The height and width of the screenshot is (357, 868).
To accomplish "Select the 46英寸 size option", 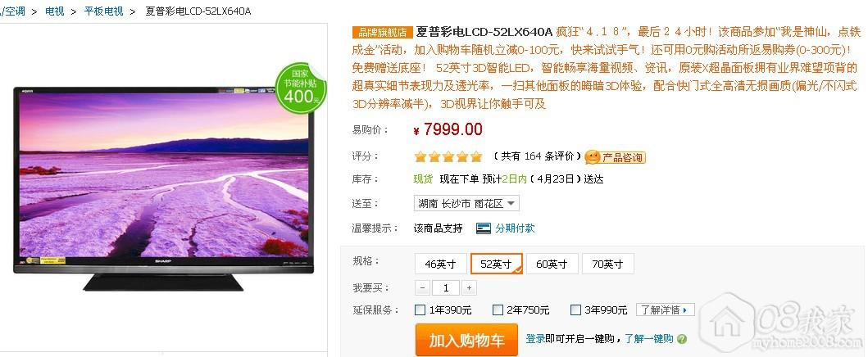I will (x=441, y=264).
